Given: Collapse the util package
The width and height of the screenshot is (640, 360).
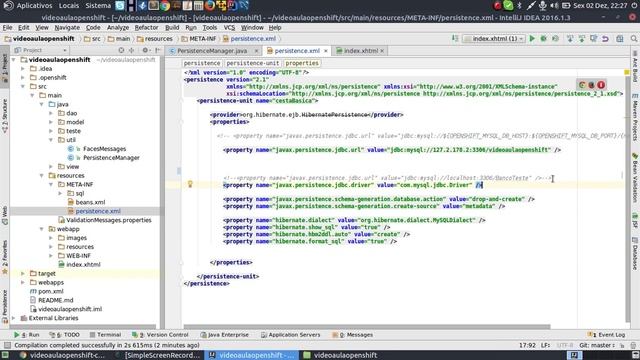Looking at the screenshot, I should tap(51, 140).
